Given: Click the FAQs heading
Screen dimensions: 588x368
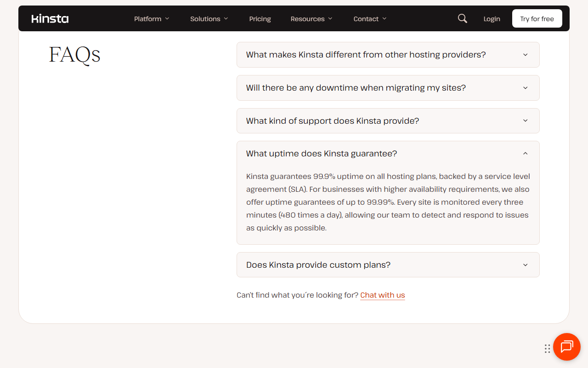Looking at the screenshot, I should tap(75, 55).
